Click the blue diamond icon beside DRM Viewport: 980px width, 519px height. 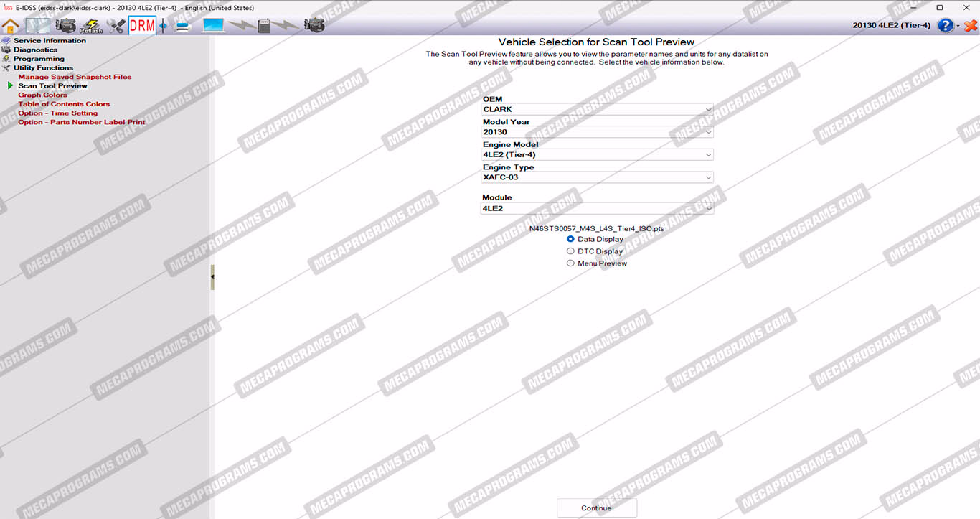164,26
